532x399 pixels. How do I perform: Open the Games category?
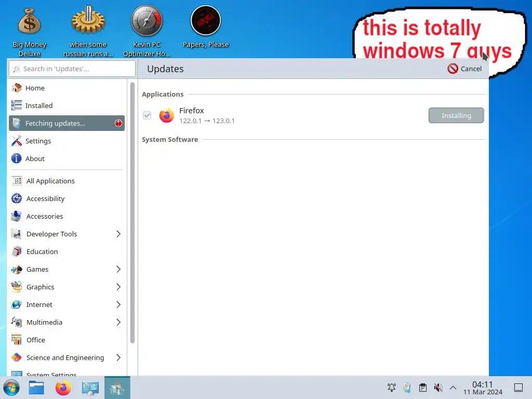click(x=66, y=269)
